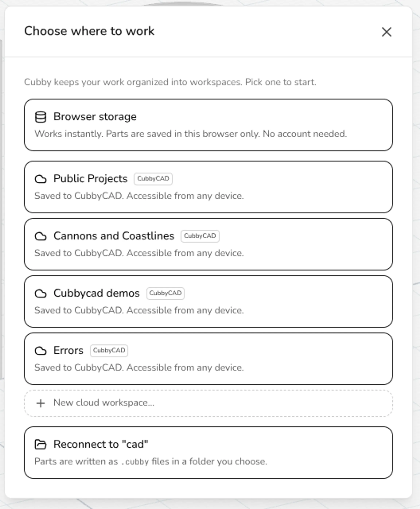Choose the Cannons and Coastlines workspace
The height and width of the screenshot is (509, 420).
point(208,244)
